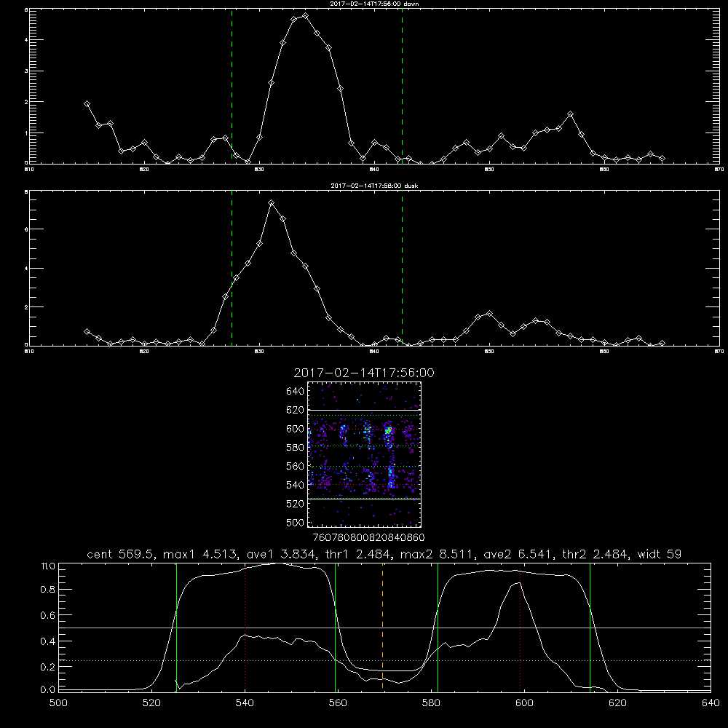The height and width of the screenshot is (728, 728).
Task: Click heatmap y-axis label 520
Action: [296, 503]
